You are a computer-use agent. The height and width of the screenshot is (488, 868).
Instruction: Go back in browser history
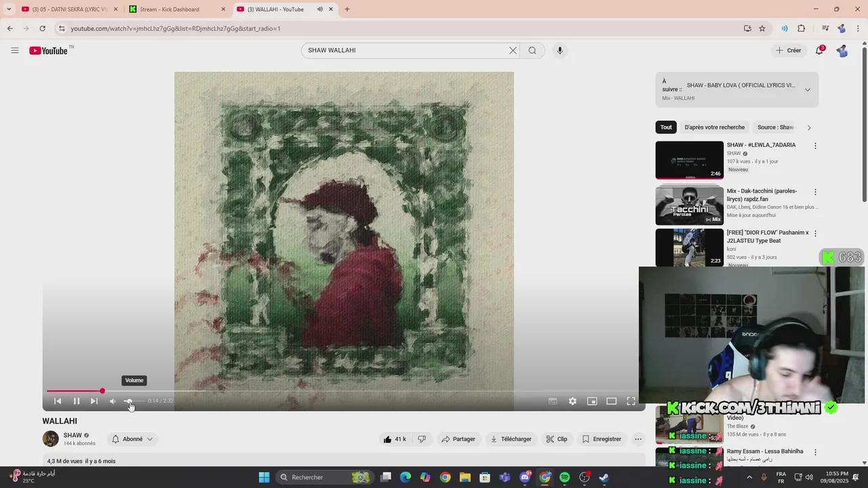point(9,28)
